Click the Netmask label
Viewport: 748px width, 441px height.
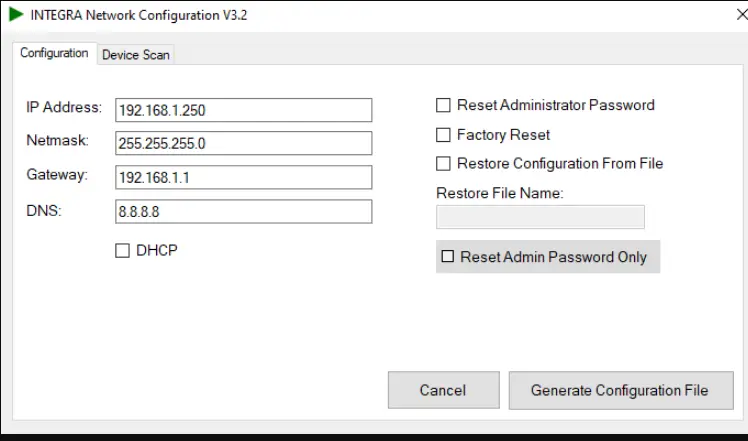click(57, 140)
